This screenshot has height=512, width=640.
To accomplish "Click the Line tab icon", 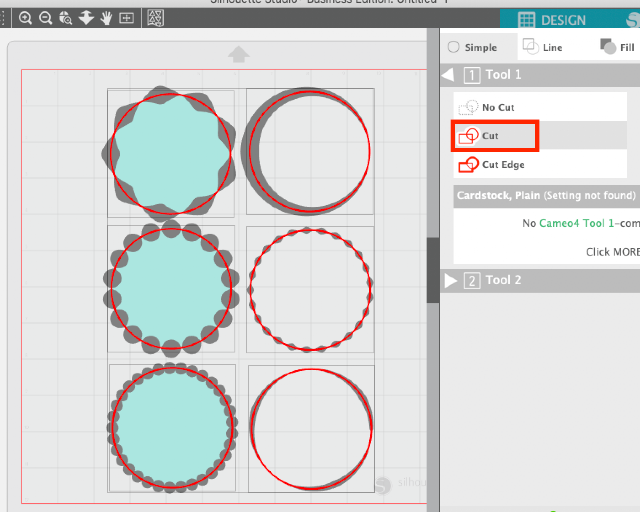I will [531, 46].
